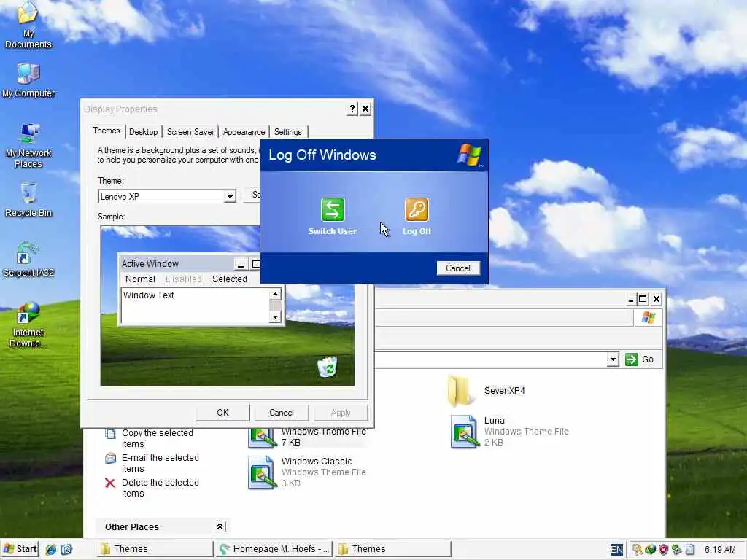The height and width of the screenshot is (560, 747).
Task: Open the Lenovo XP theme dropdown
Action: [x=230, y=196]
